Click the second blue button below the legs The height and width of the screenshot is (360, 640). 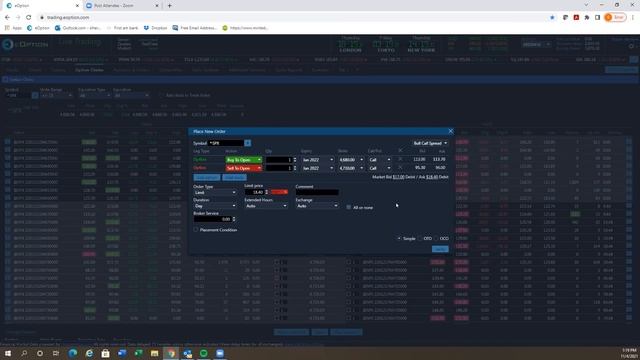[234, 178]
